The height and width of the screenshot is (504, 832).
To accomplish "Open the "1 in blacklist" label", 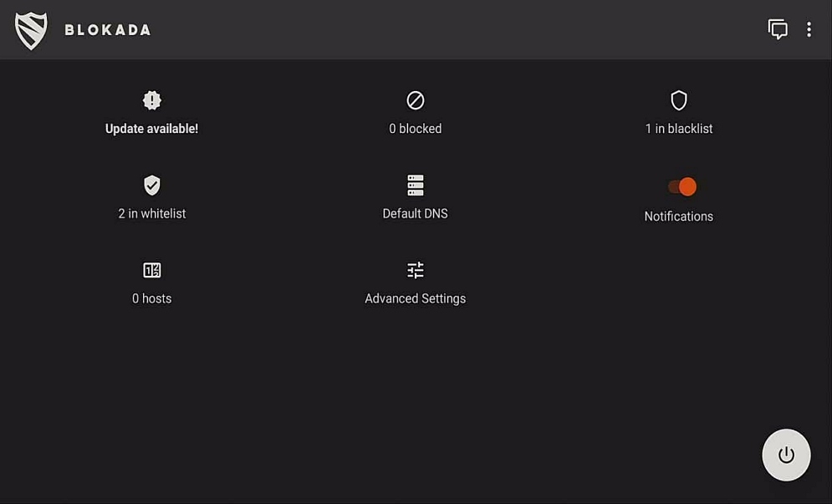I will pyautogui.click(x=679, y=129).
